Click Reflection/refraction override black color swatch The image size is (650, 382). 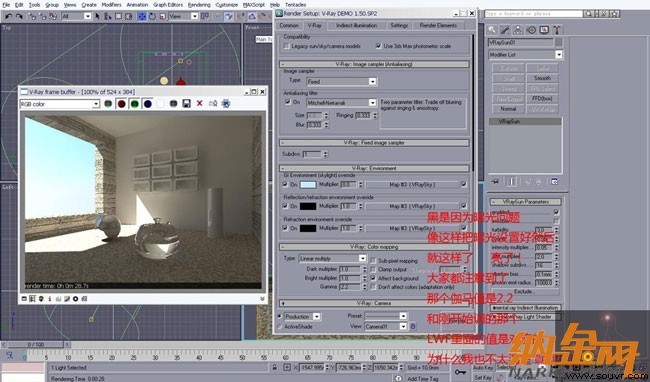(x=308, y=206)
